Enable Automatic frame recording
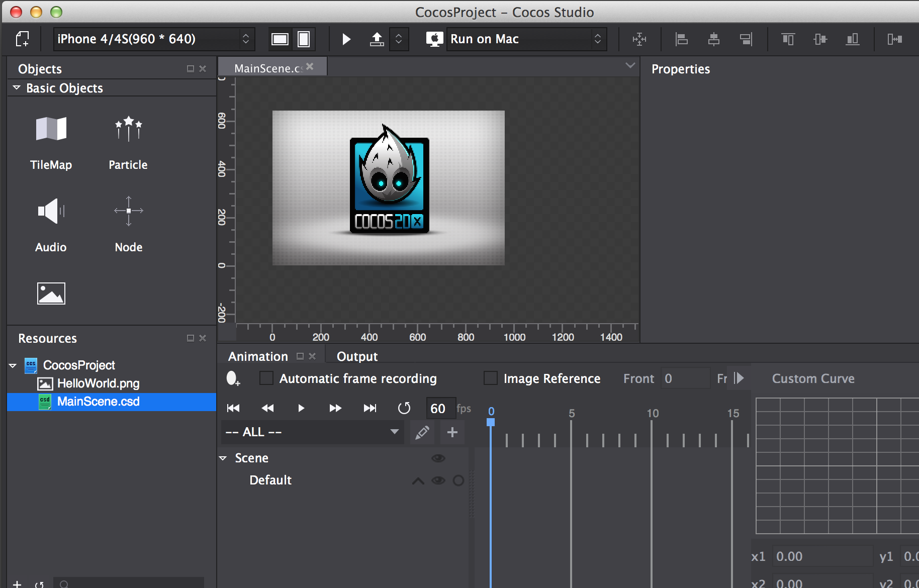 (266, 378)
